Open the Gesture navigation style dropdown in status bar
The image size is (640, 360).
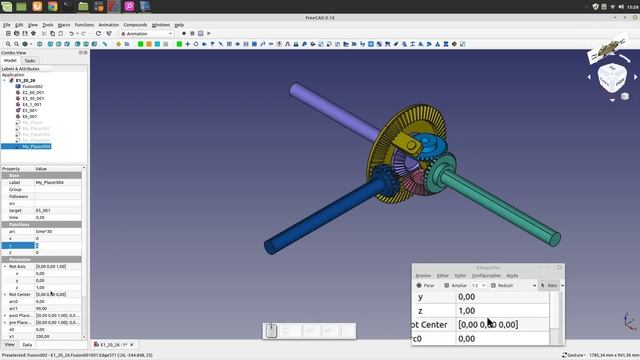click(573, 355)
